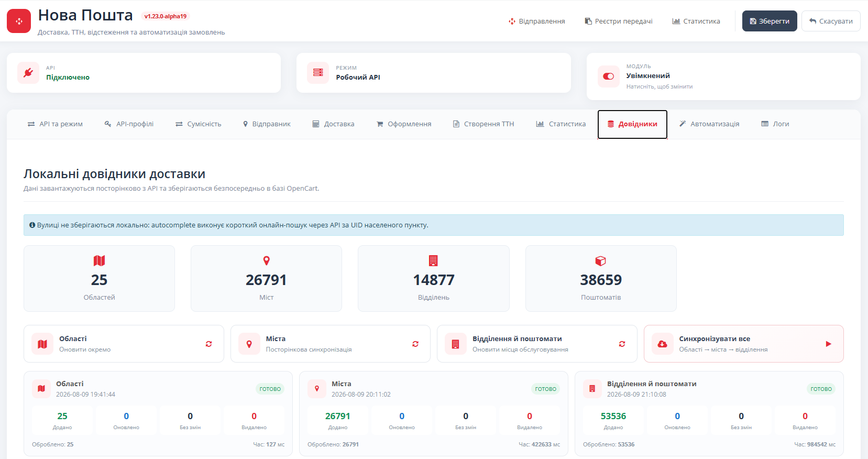Click the map icon above 25 Областей
868x459 pixels.
pyautogui.click(x=99, y=260)
